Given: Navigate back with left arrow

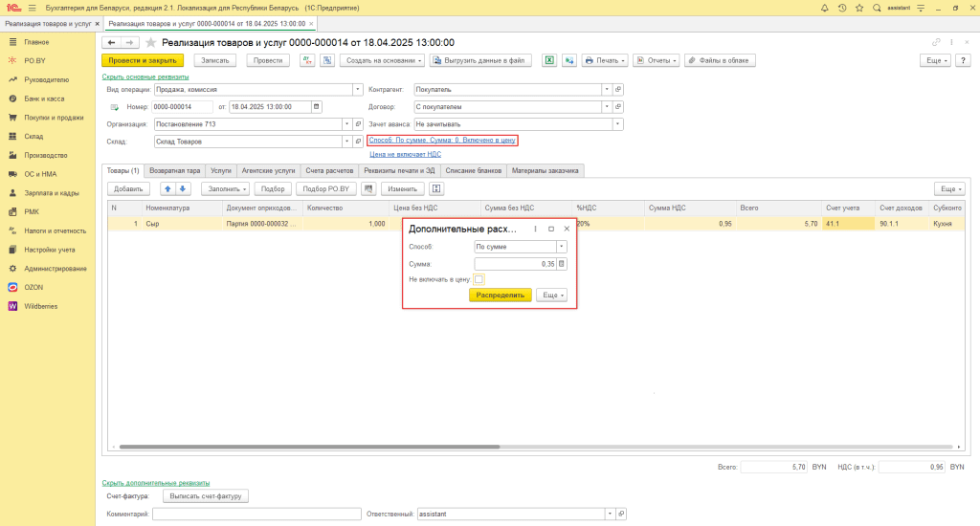Looking at the screenshot, I should [111, 42].
